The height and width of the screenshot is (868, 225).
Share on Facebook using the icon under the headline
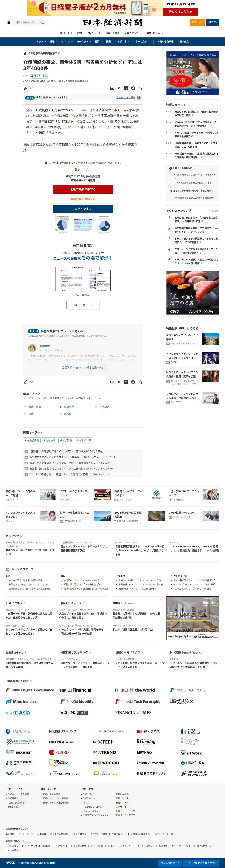[133, 88]
